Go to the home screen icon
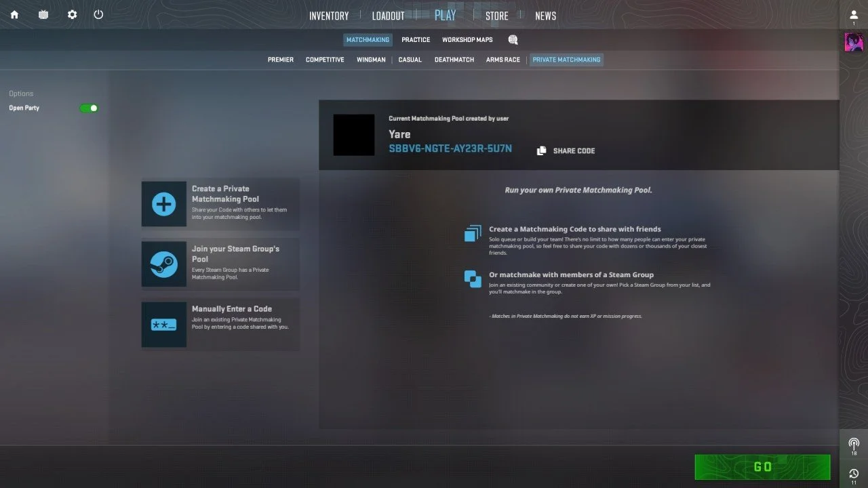 pos(14,14)
